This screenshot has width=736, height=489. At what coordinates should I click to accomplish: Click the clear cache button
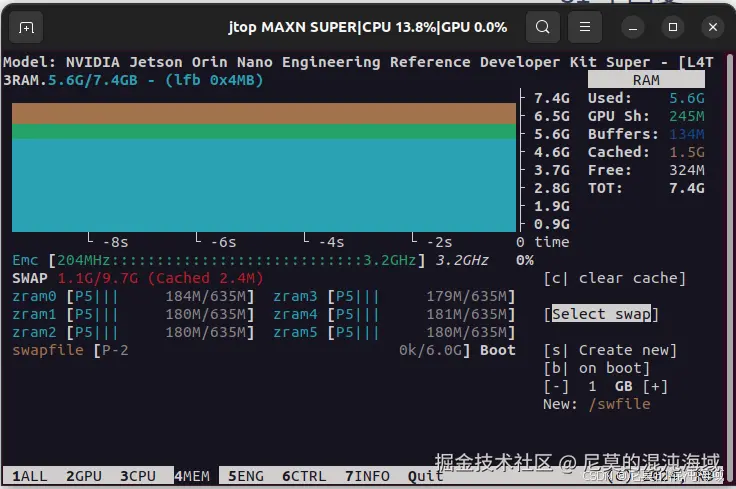pyautogui.click(x=614, y=278)
